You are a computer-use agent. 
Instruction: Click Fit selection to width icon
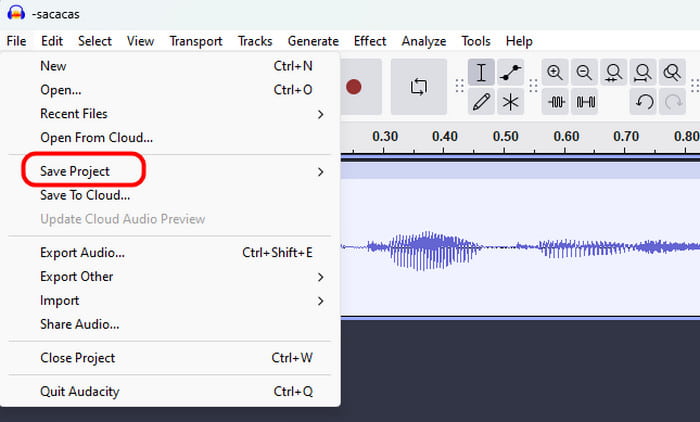(613, 72)
